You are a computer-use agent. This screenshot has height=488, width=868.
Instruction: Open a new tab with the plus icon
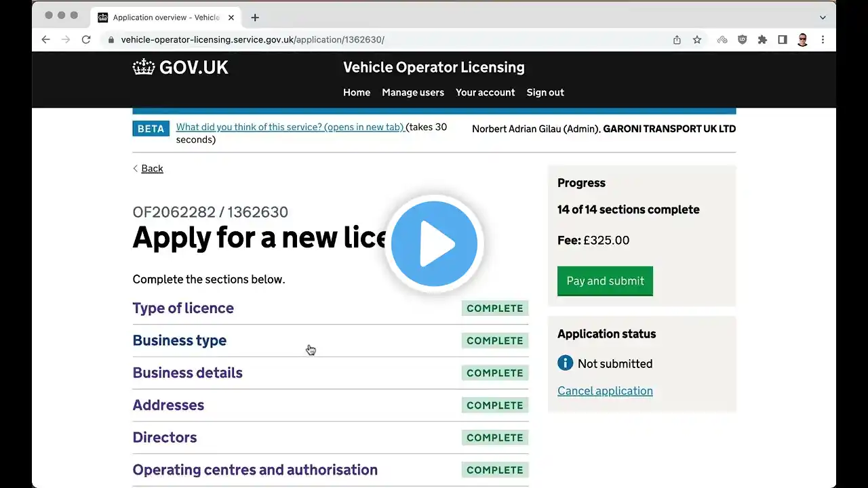pos(255,18)
